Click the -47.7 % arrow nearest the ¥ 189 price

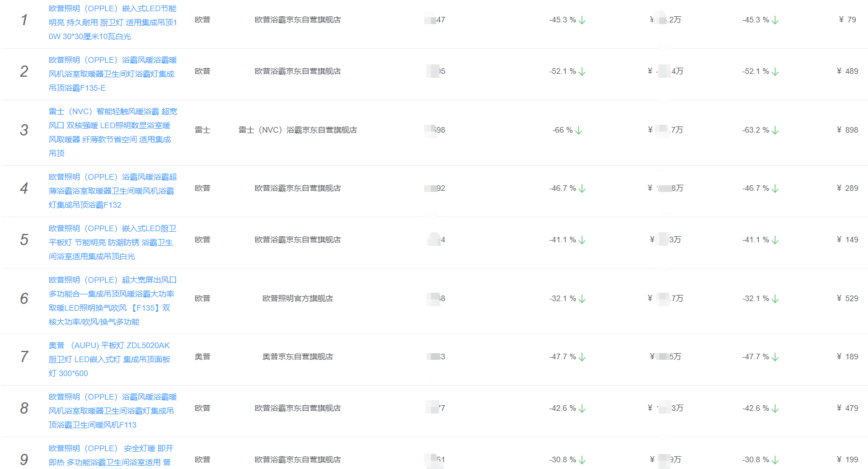pos(775,357)
